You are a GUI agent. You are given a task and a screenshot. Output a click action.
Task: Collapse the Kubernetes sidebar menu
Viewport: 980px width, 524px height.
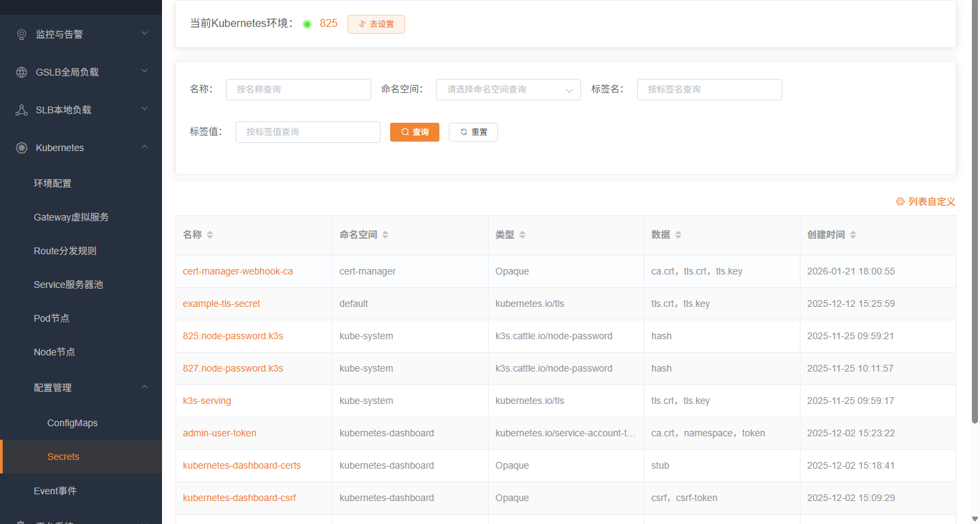point(144,147)
